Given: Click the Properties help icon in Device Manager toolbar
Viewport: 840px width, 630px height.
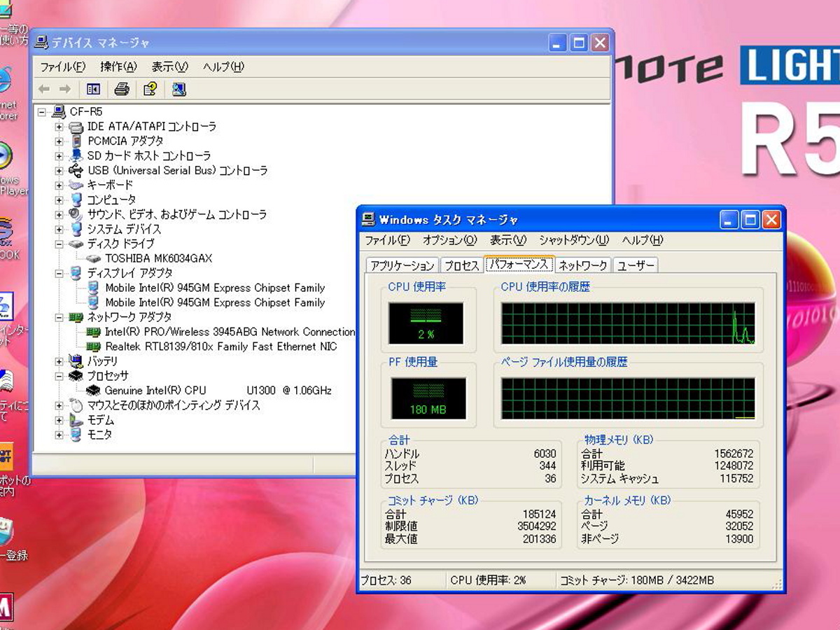Looking at the screenshot, I should 150,89.
